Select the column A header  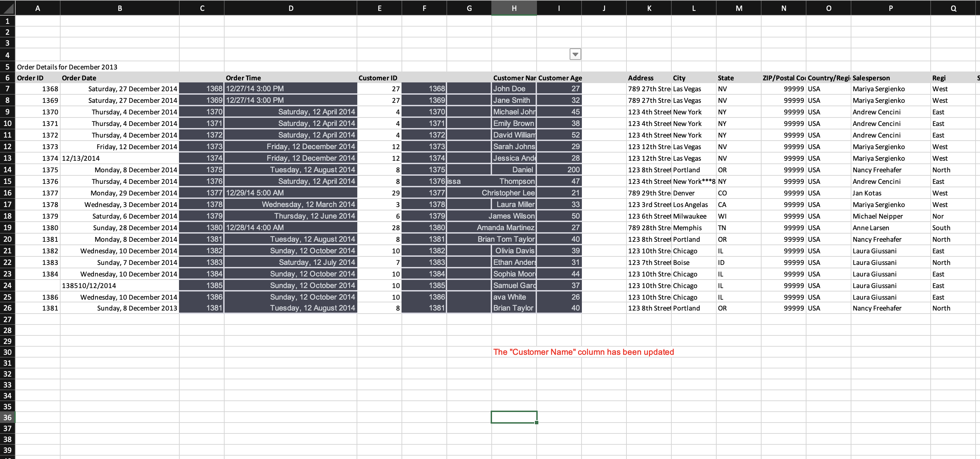tap(37, 7)
